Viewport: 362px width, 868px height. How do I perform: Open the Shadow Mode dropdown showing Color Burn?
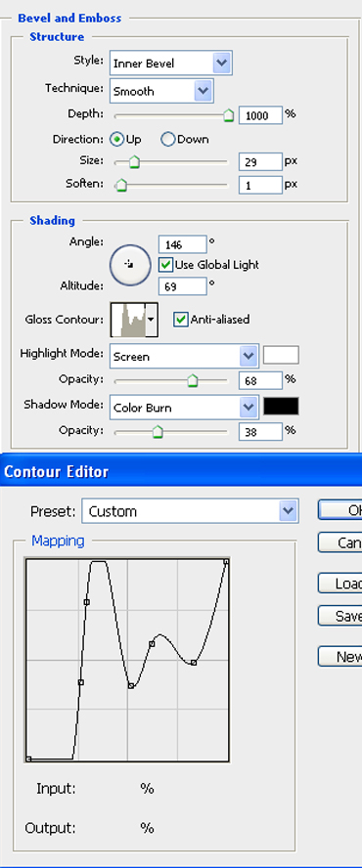coord(184,408)
